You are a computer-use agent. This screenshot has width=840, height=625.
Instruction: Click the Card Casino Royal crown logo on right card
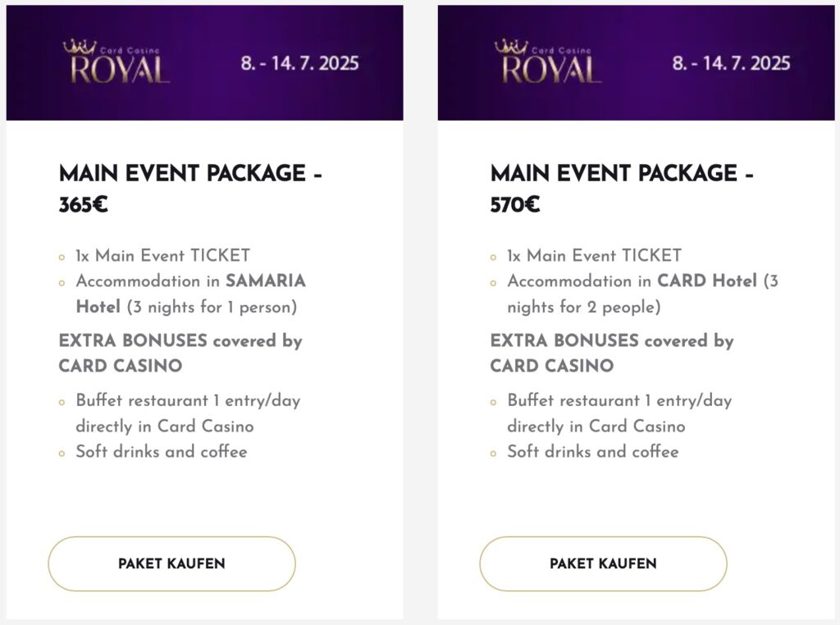click(x=548, y=57)
